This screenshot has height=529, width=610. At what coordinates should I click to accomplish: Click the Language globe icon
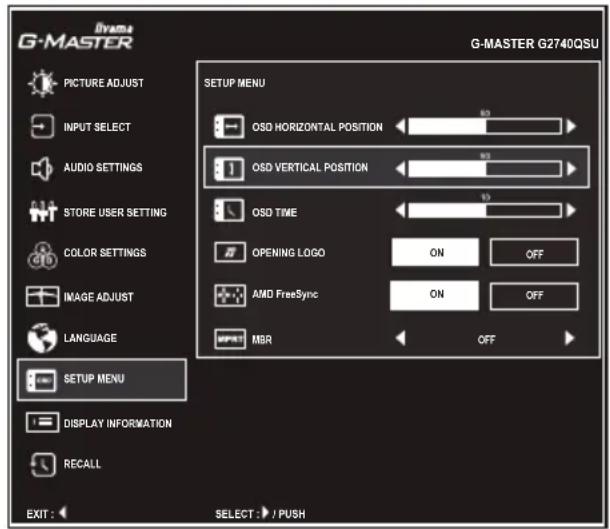[42, 338]
